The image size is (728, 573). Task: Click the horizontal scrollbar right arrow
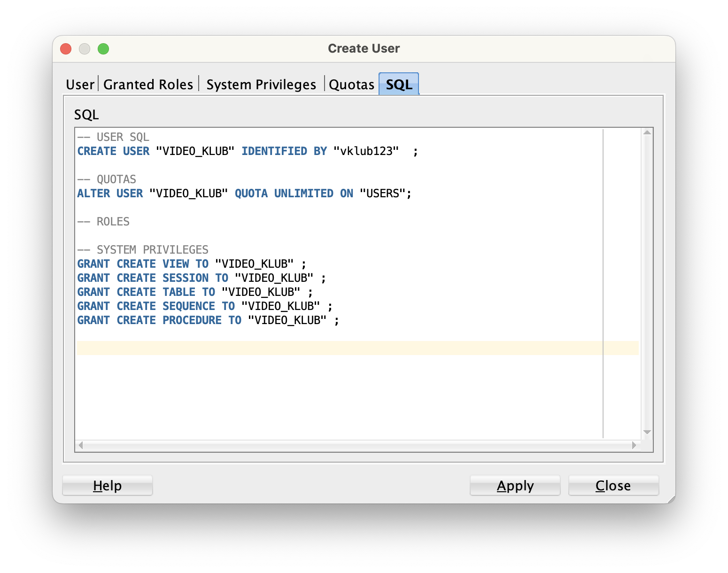[634, 445]
